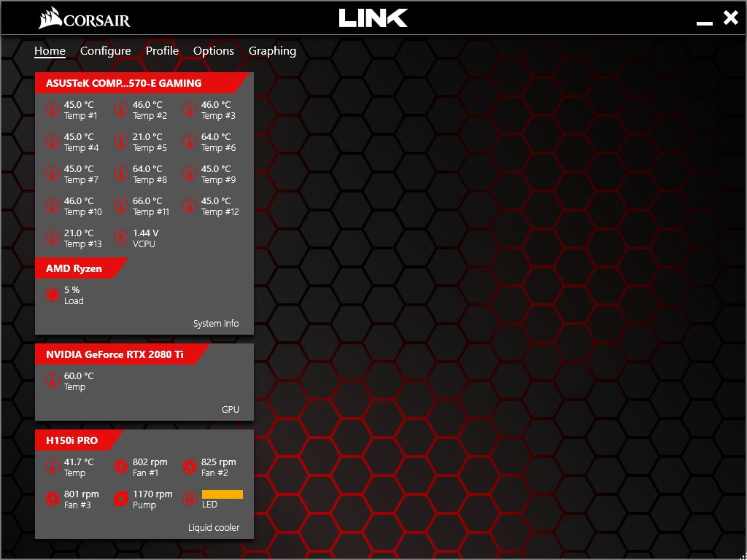Pick the Temp #8 thermometer icon
The width and height of the screenshot is (747, 560).
(x=121, y=174)
